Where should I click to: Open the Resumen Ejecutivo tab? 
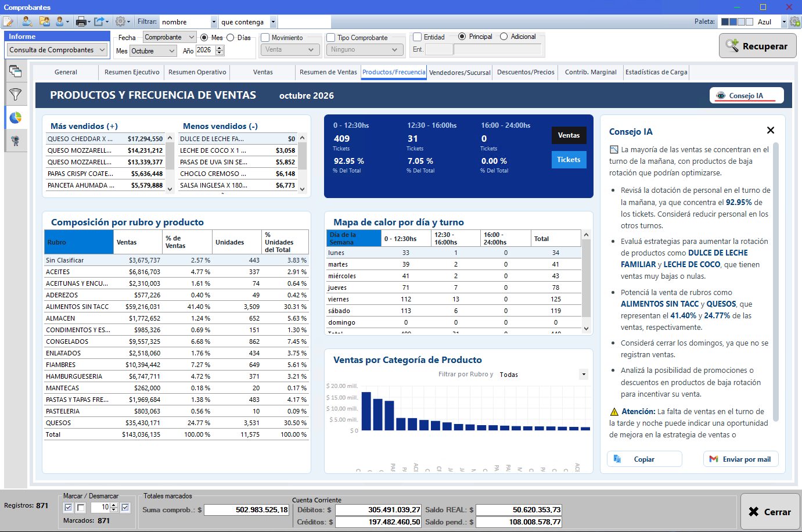point(132,72)
